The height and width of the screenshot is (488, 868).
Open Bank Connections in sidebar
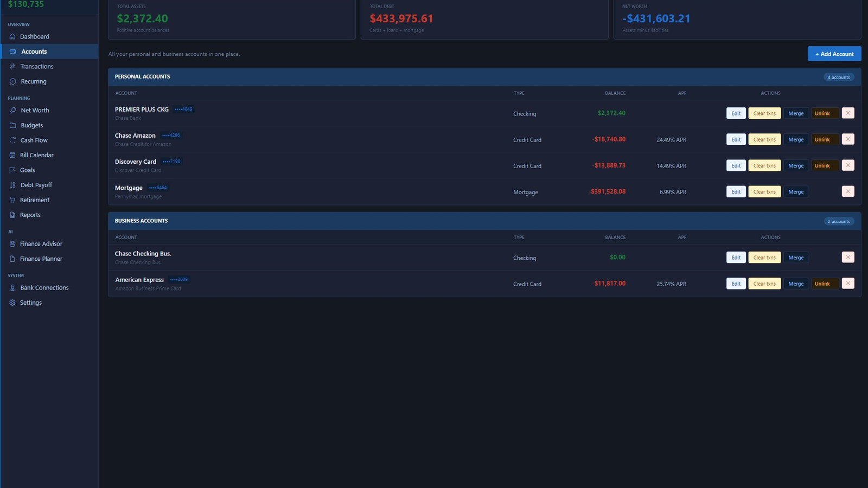(49, 288)
